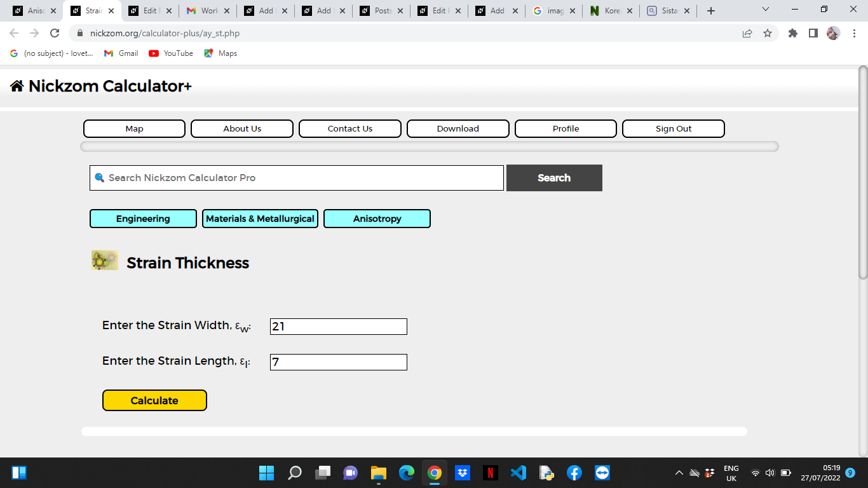Viewport: 868px width, 488px height.
Task: Open the Chrome three-dot menu
Action: click(x=855, y=33)
